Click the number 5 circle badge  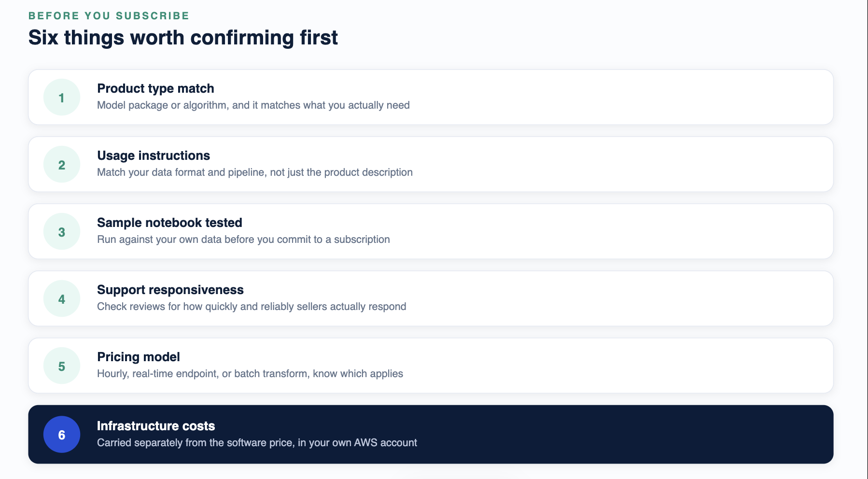[62, 366]
